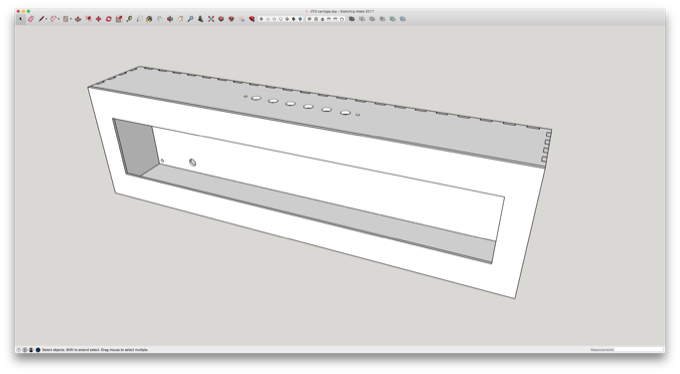Toggle Back Edges display style

(x=268, y=19)
